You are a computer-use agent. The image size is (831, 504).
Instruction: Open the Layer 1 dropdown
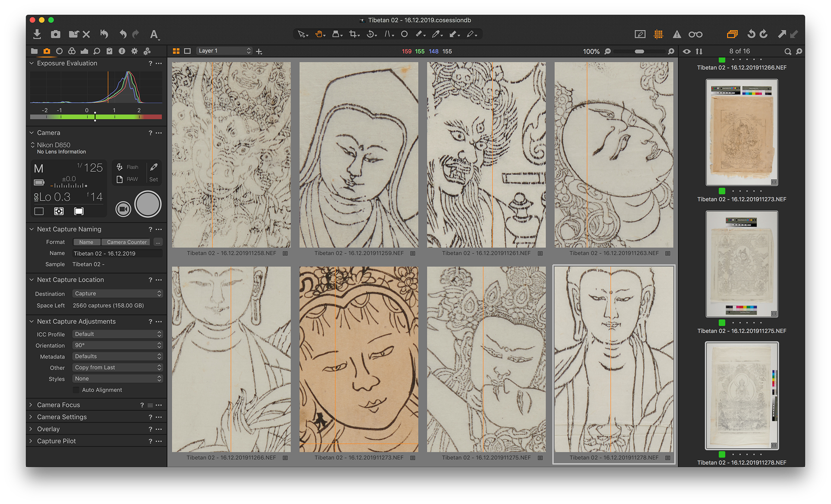pyautogui.click(x=224, y=51)
